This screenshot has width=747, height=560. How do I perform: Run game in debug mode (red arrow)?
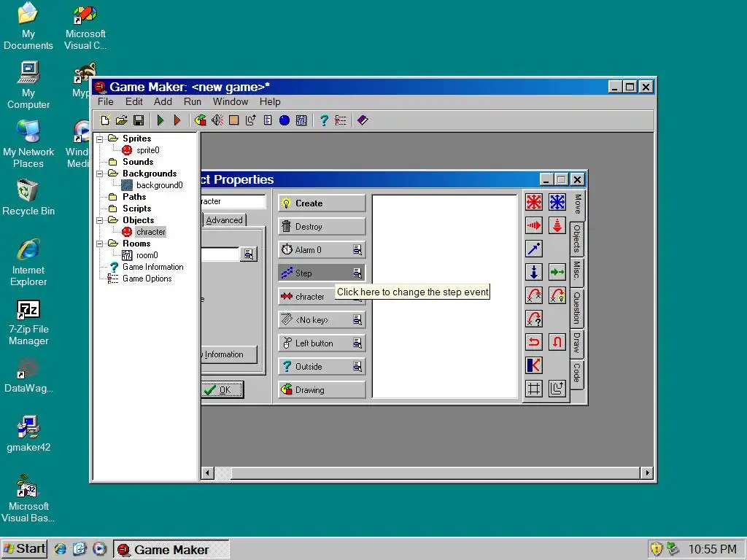coord(177,120)
